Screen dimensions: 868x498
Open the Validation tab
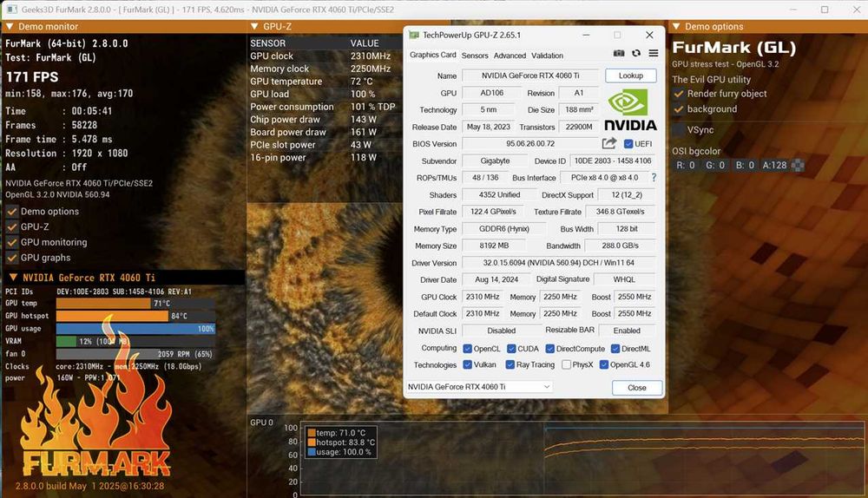[x=547, y=56]
